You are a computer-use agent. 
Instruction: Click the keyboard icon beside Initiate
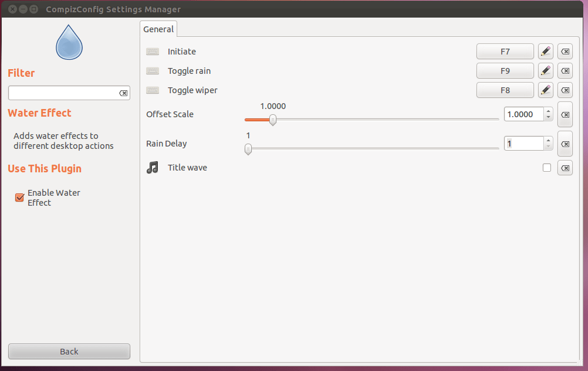(x=153, y=52)
